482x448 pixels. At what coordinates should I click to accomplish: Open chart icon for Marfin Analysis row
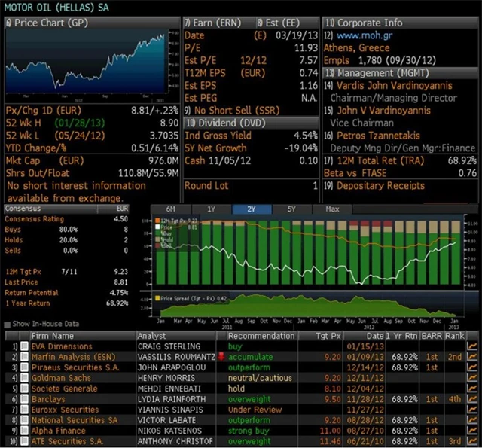(471, 357)
